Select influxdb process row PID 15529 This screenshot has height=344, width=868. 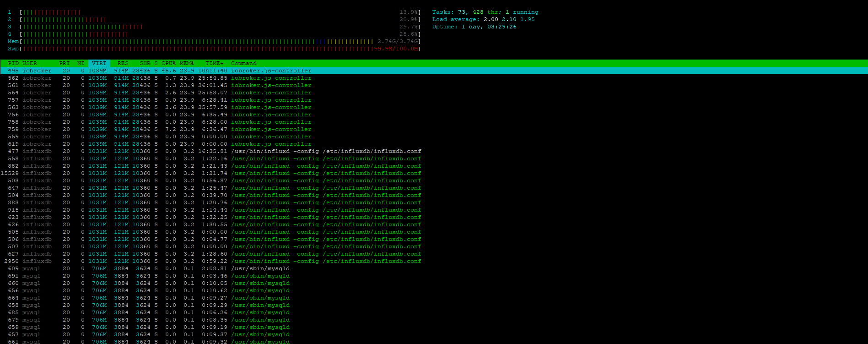[434, 173]
